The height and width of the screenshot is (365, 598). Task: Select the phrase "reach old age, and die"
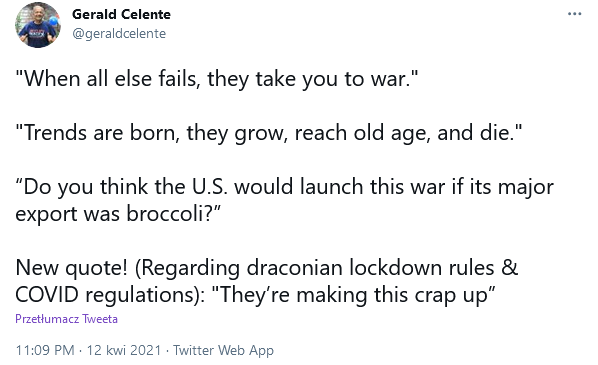pos(403,133)
